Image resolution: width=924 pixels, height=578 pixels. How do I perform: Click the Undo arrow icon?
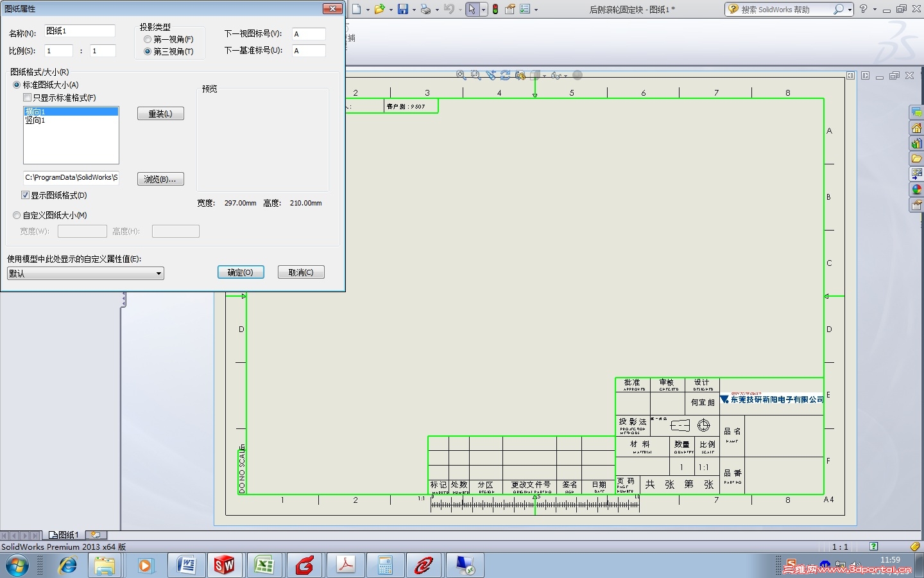[x=449, y=9]
